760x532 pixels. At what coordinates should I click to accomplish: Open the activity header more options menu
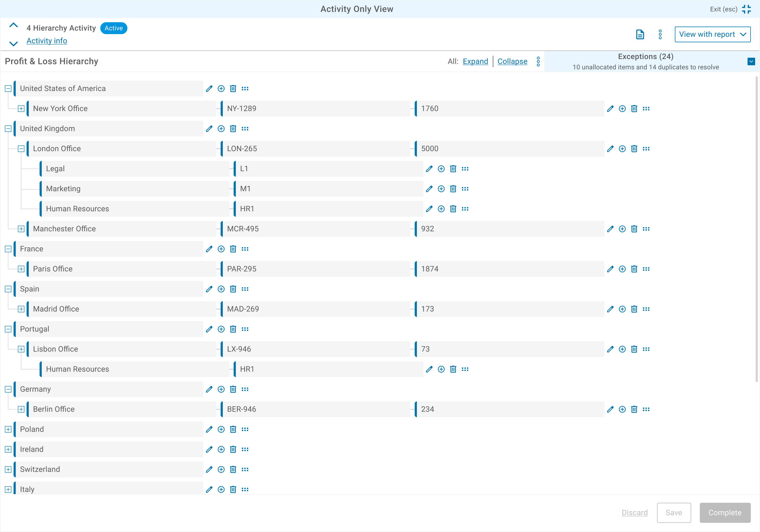point(660,34)
